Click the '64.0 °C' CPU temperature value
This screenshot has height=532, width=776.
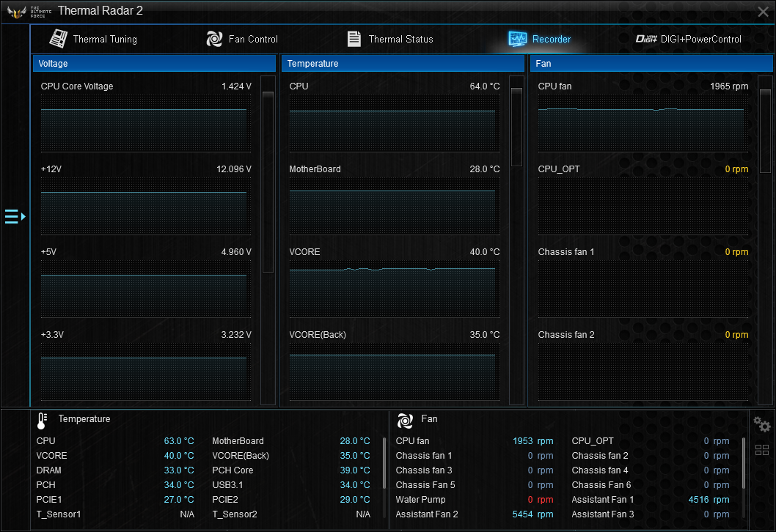click(485, 86)
